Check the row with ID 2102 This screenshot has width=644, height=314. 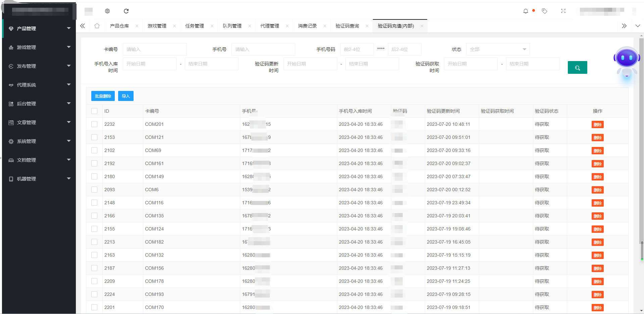click(x=94, y=150)
